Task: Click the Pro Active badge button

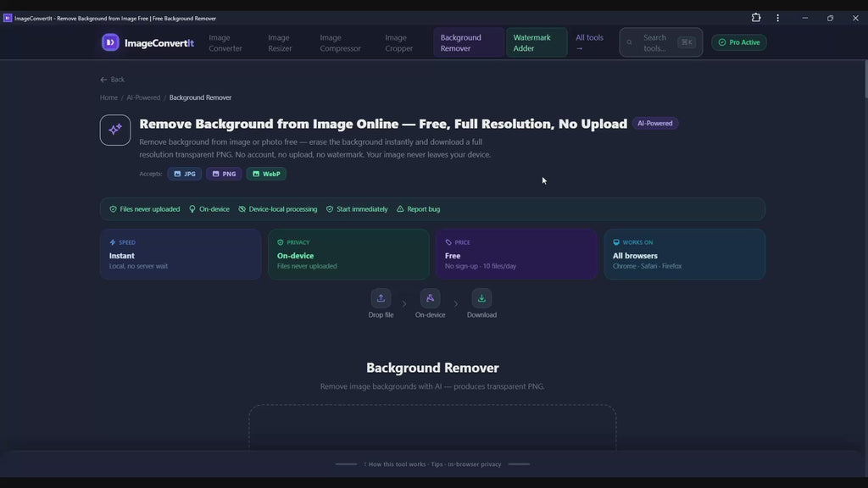Action: click(739, 42)
